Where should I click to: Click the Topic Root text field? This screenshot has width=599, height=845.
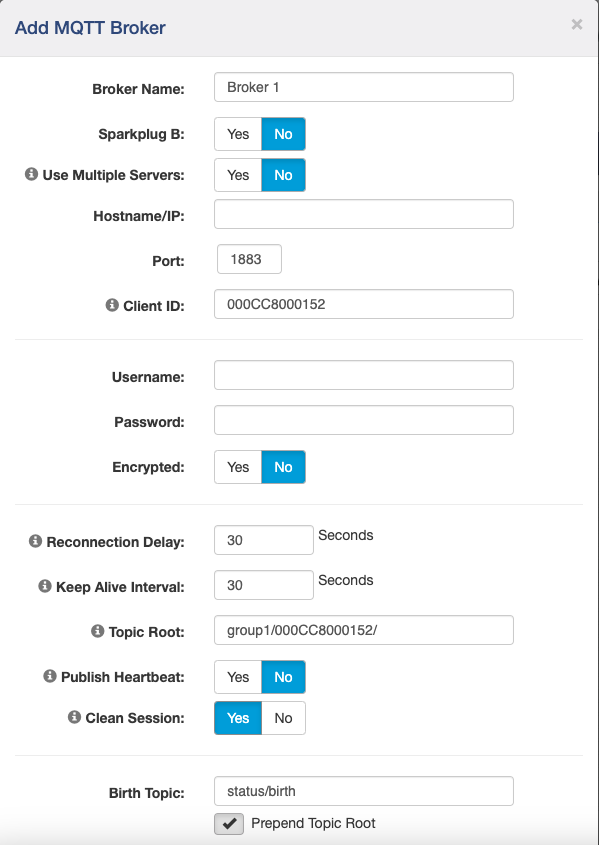pyautogui.click(x=363, y=630)
